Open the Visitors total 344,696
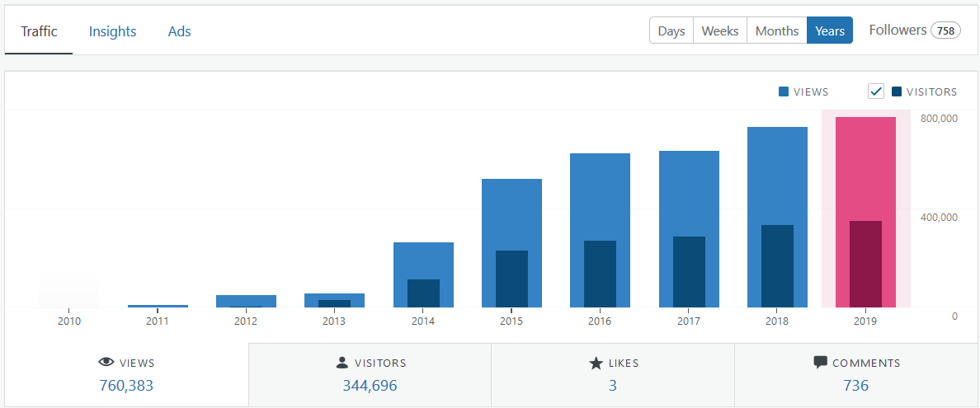The height and width of the screenshot is (408, 980). coord(370,386)
